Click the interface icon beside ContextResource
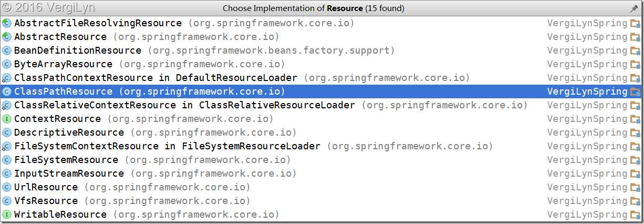The height and width of the screenshot is (224, 644). 7,119
